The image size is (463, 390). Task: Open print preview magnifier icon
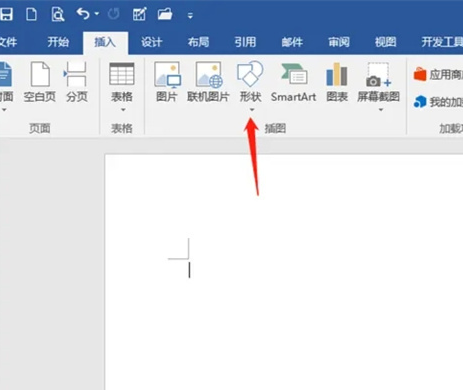58,14
